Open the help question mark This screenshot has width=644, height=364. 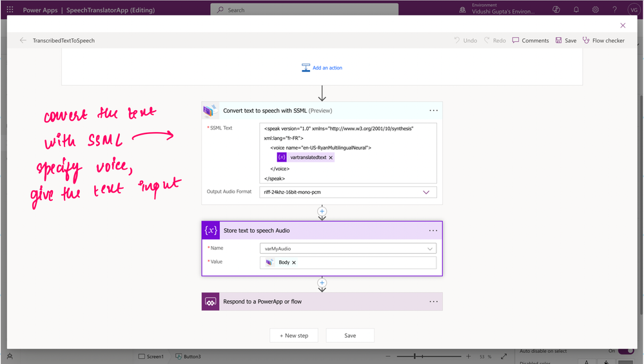(614, 10)
